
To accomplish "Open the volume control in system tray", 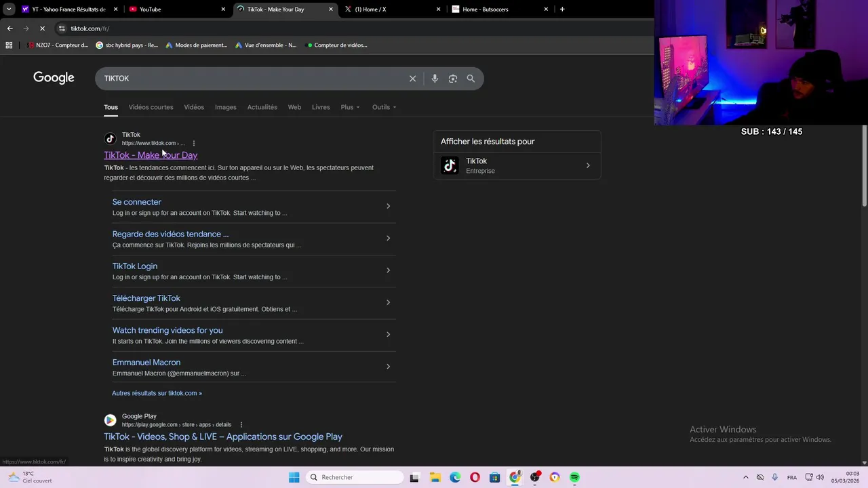I will click(820, 477).
